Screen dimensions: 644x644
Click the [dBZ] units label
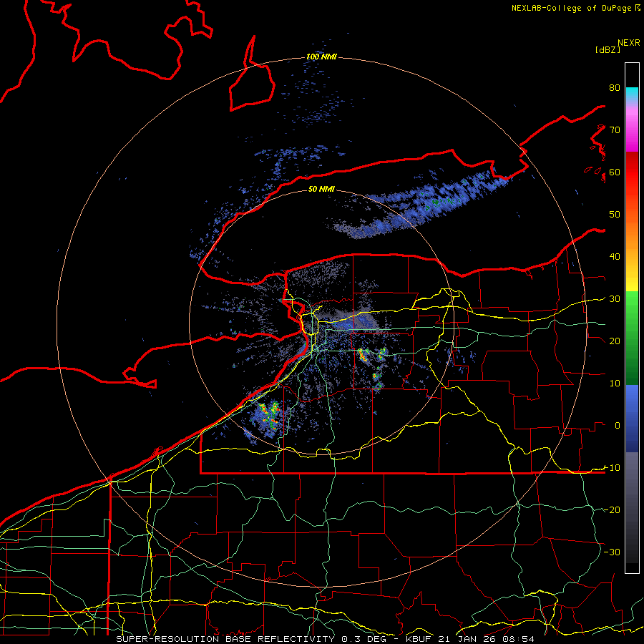click(x=608, y=49)
